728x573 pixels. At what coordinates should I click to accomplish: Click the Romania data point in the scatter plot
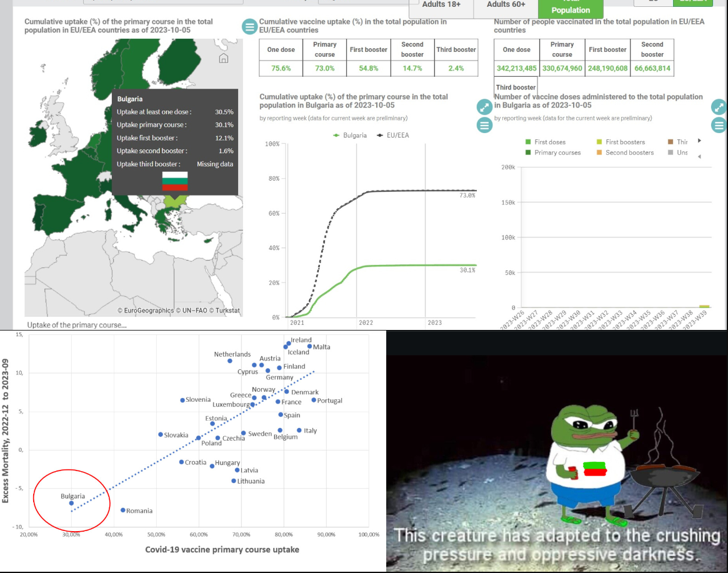tap(122, 510)
